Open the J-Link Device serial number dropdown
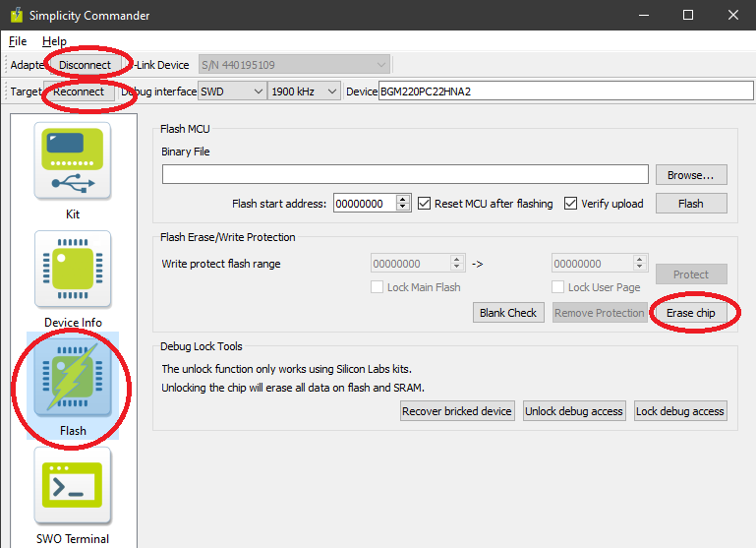 (x=294, y=65)
